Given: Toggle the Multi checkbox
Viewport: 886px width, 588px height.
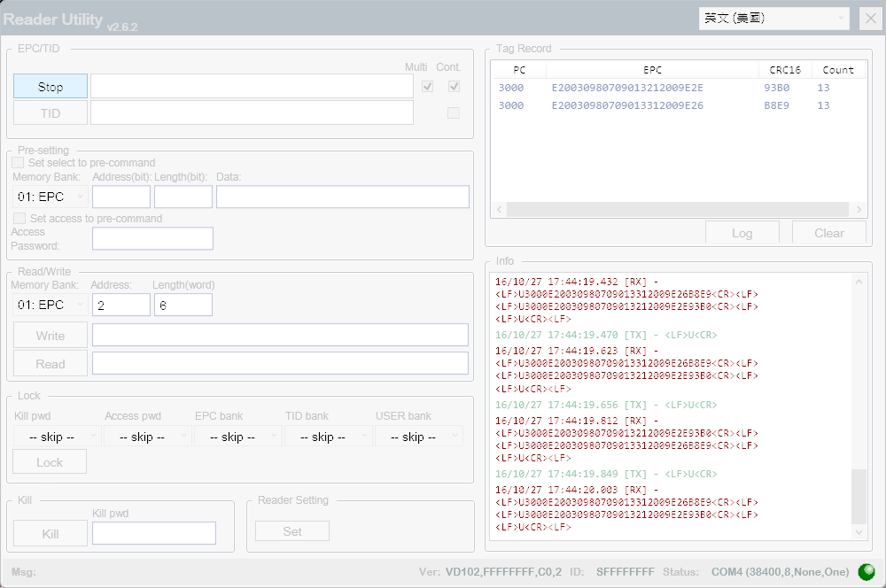Looking at the screenshot, I should click(428, 87).
